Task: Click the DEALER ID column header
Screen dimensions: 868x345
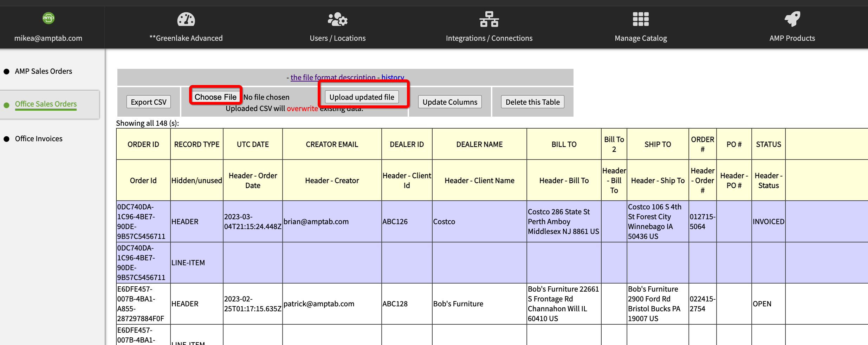Action: (x=407, y=144)
